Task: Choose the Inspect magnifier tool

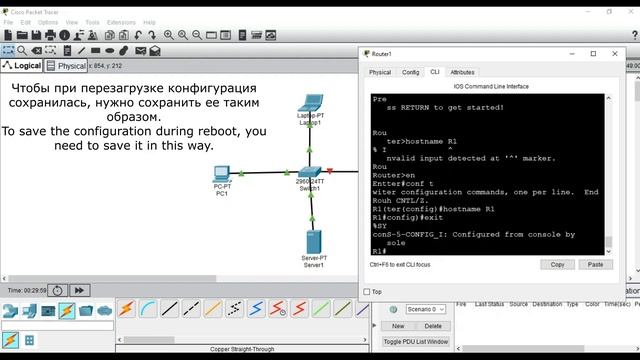Action: (22, 51)
